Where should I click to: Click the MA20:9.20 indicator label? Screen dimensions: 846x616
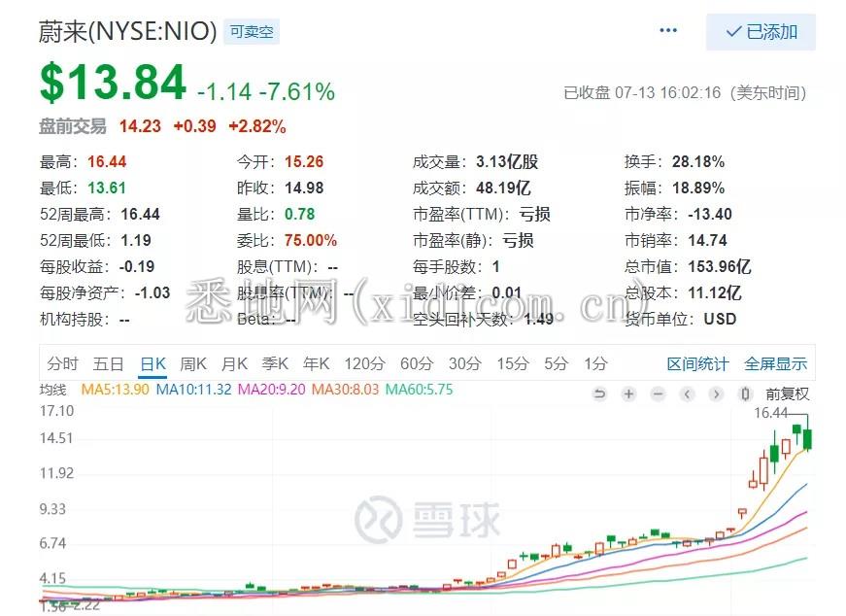(271, 390)
